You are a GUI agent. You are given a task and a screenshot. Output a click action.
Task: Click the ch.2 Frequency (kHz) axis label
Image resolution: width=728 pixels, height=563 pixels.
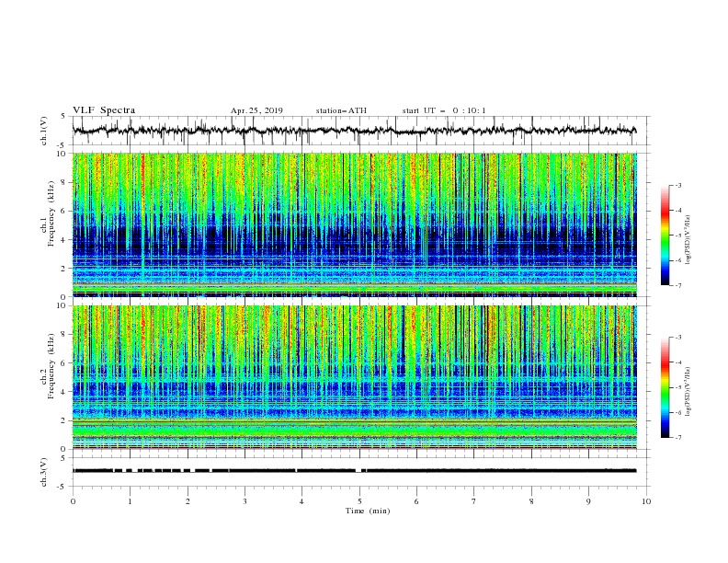[48, 366]
